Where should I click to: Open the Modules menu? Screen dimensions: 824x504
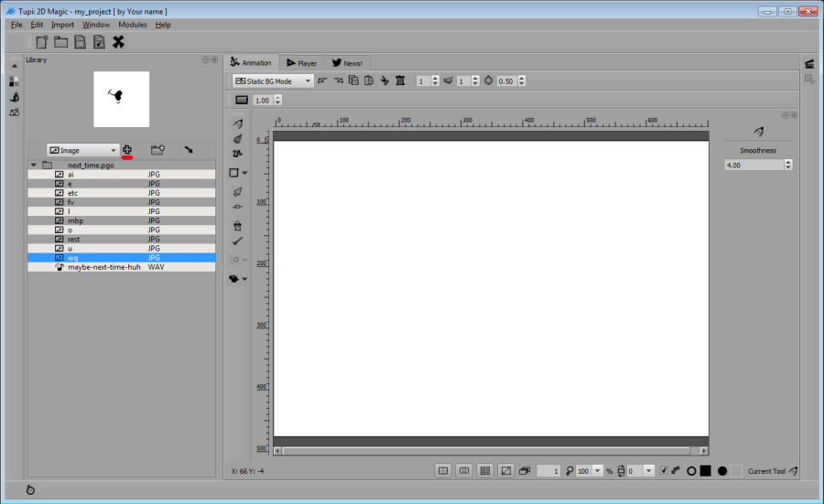(132, 25)
